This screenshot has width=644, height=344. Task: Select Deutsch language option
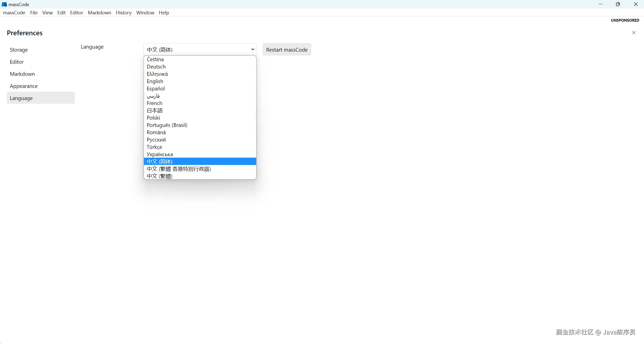pos(156,67)
